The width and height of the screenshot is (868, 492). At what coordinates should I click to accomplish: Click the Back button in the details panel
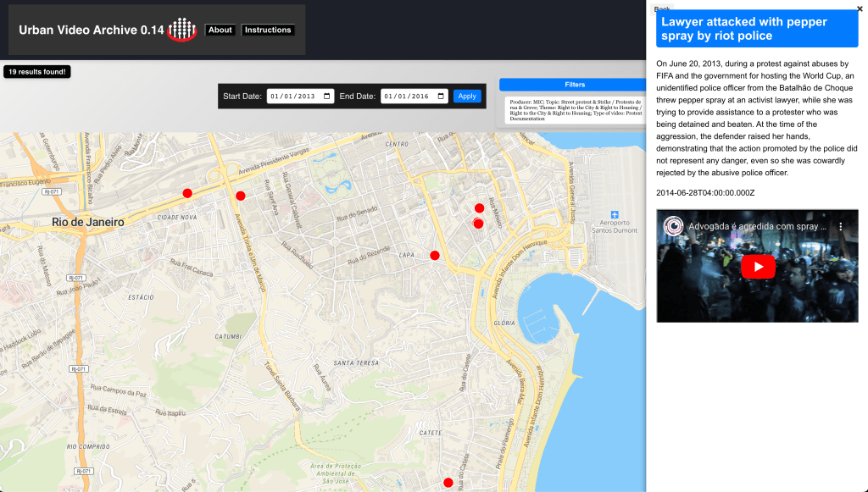pyautogui.click(x=662, y=8)
